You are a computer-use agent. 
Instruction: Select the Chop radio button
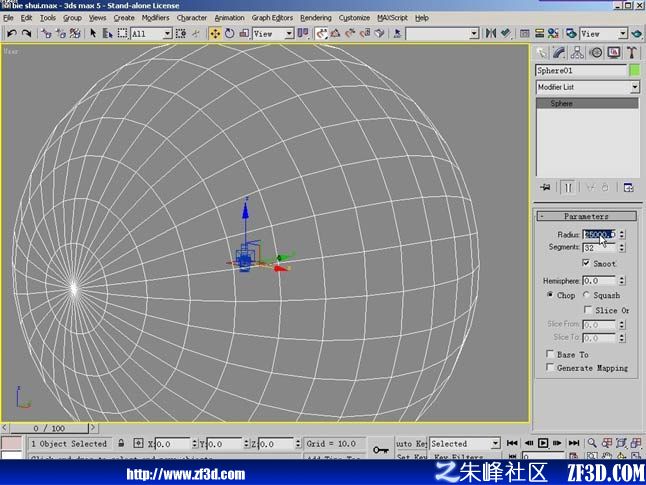click(550, 295)
